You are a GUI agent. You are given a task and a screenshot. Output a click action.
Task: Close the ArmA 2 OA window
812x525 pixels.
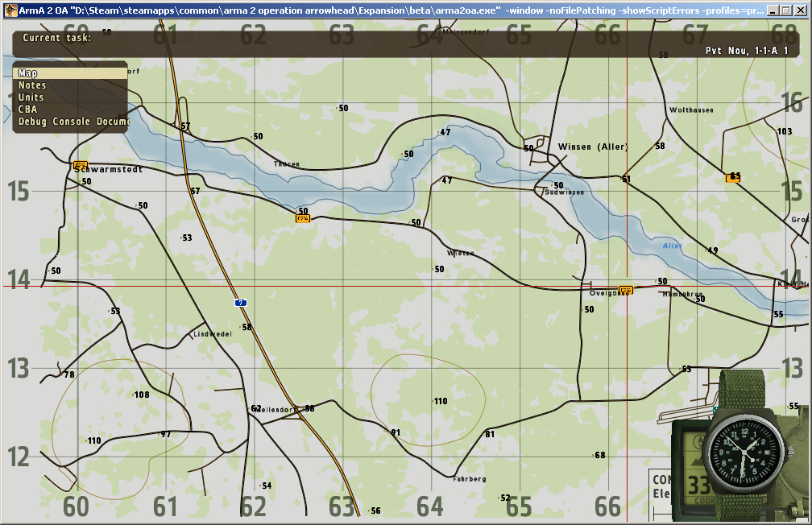(x=800, y=10)
